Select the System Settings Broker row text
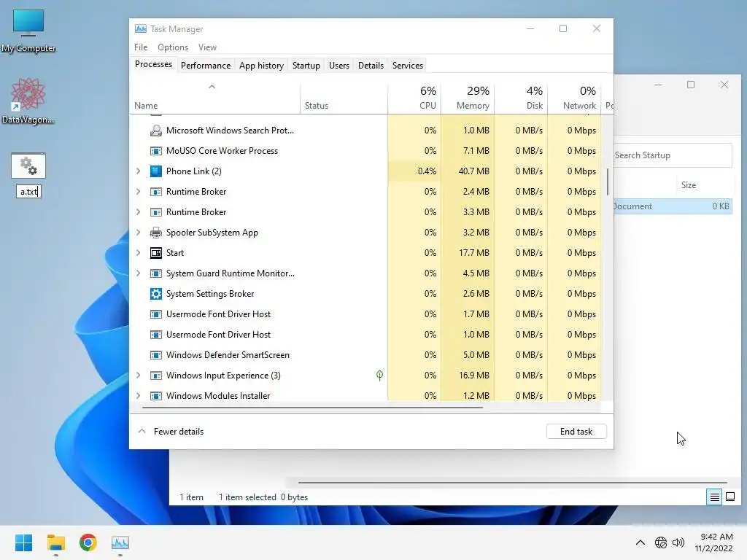 pos(210,294)
